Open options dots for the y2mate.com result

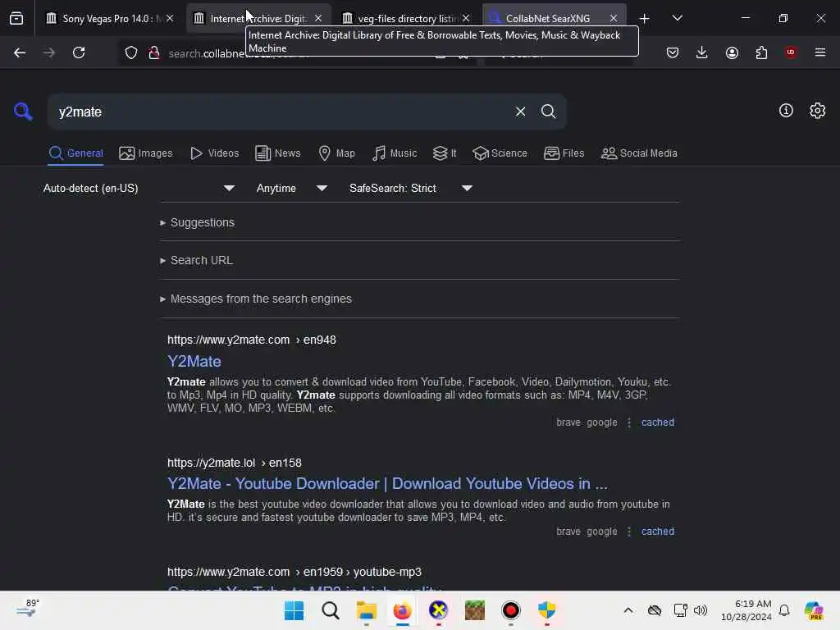coord(629,422)
